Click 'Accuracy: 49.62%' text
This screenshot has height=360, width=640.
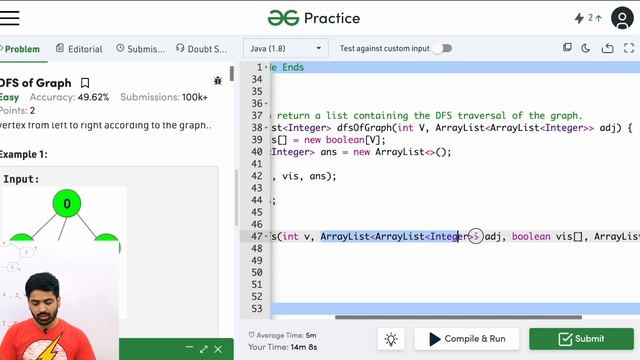[x=69, y=97]
